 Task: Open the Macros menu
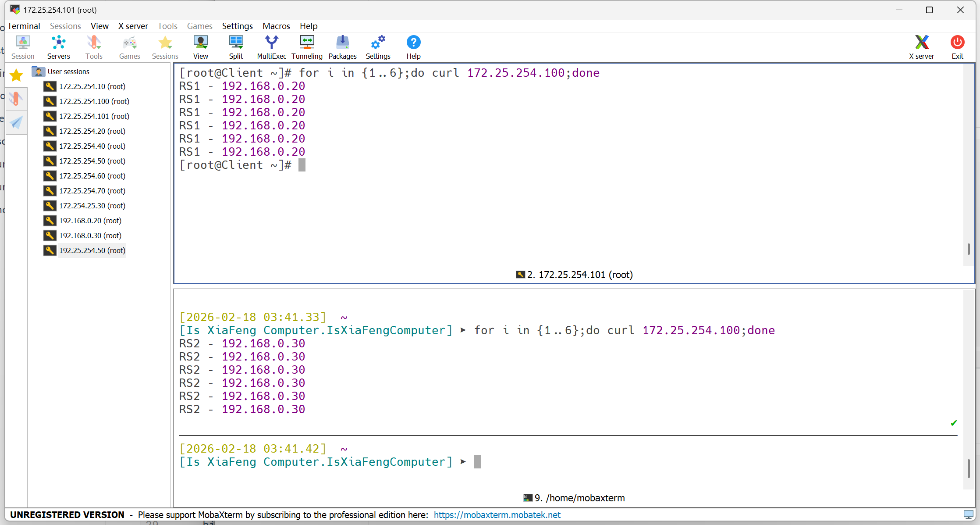click(x=276, y=26)
